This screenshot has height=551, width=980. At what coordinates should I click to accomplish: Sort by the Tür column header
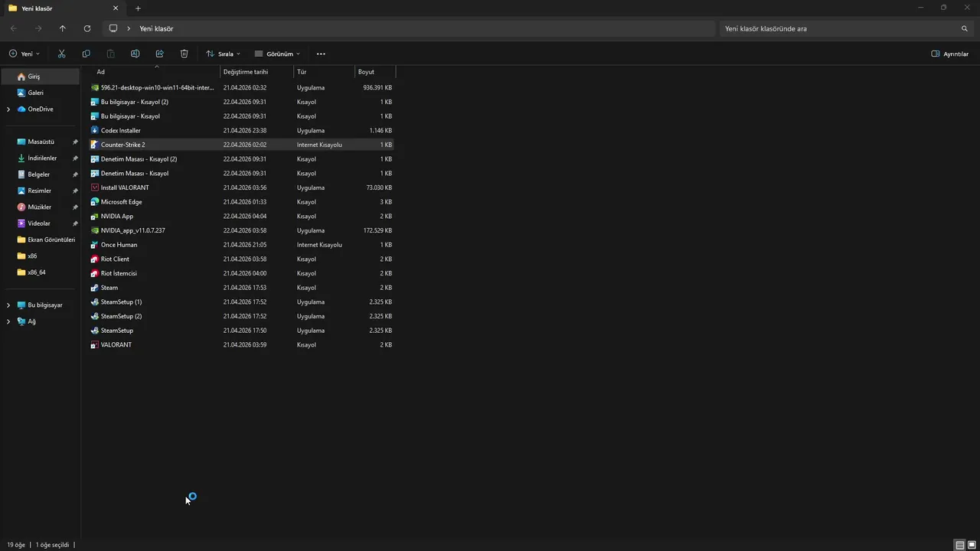(x=325, y=72)
